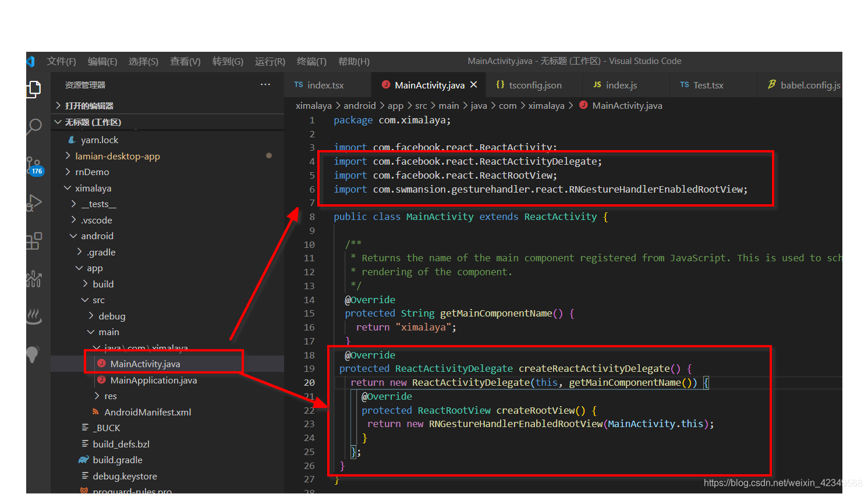The width and height of the screenshot is (868, 494).
Task: Open the 文件(F) menu
Action: 62,61
